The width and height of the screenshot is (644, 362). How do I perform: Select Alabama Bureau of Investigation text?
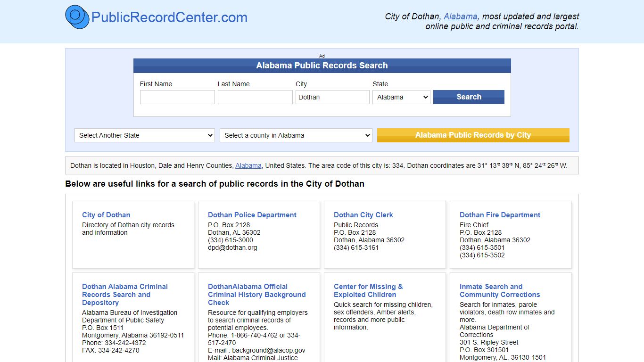[130, 313]
